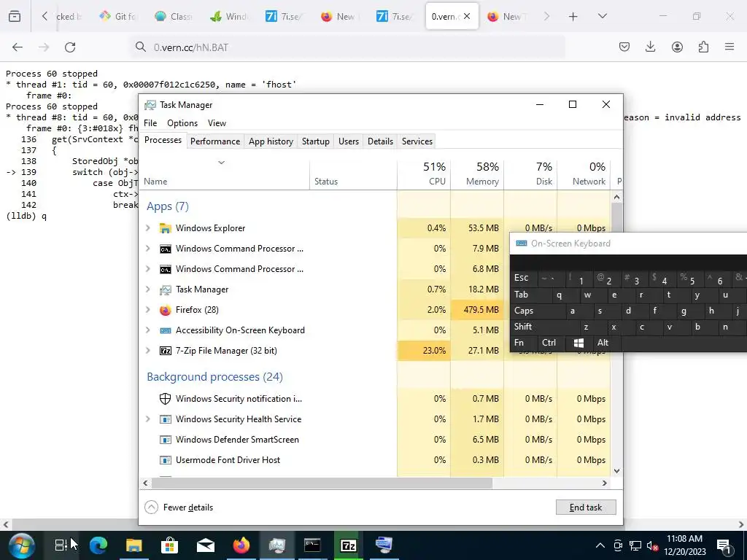
Task: Close the 0.vern.cc browser tab
Action: pos(467,16)
